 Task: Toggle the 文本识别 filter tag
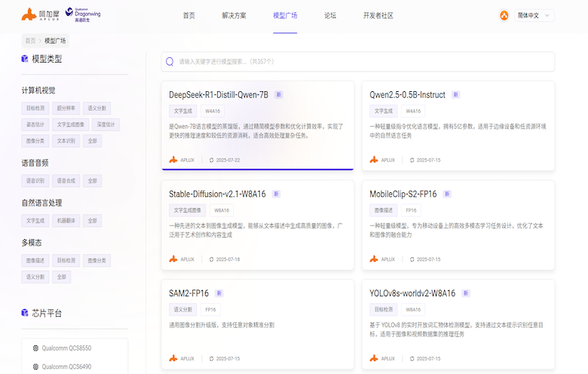tap(66, 141)
